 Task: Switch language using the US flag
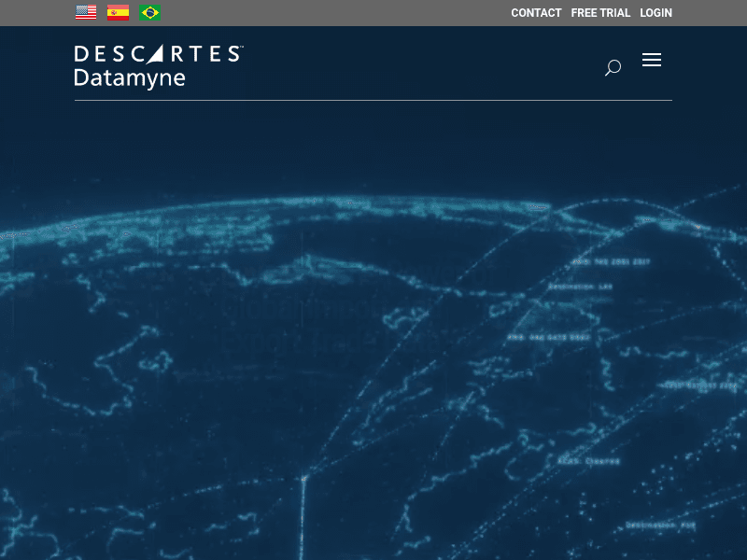86,13
